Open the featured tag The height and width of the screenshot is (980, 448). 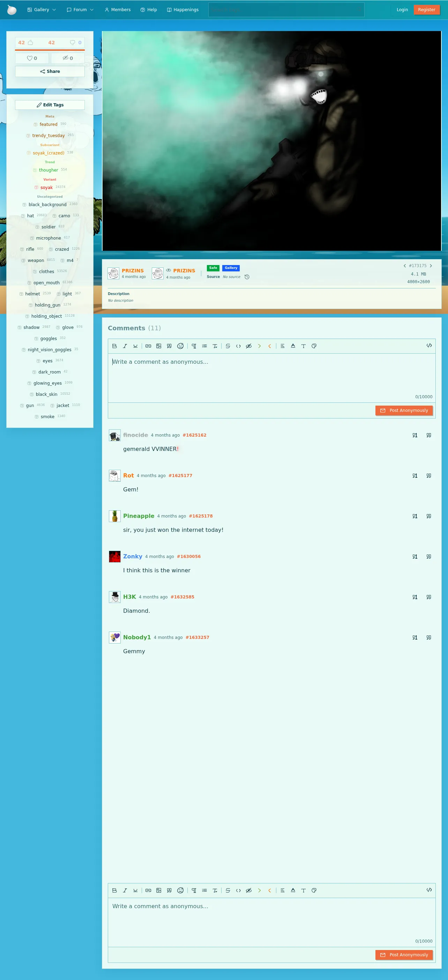pos(48,125)
